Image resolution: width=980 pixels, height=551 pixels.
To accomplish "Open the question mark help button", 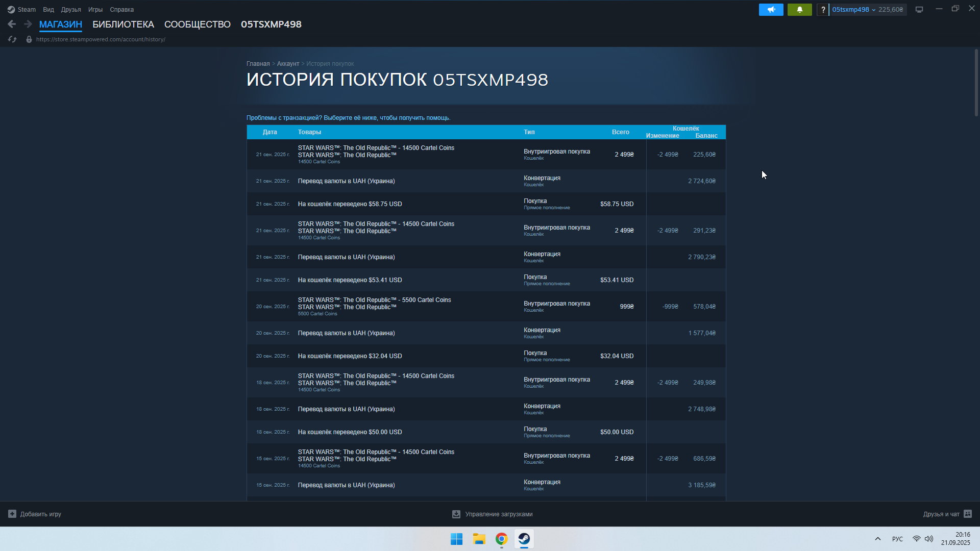I will [823, 10].
